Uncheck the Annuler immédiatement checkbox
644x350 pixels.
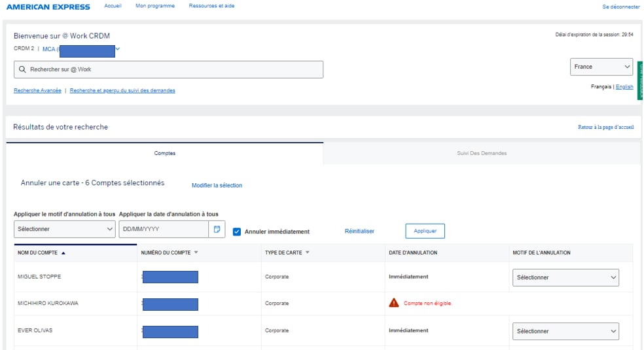(237, 231)
